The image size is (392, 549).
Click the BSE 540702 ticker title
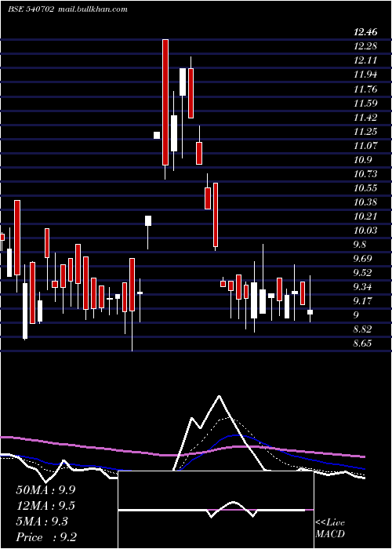click(x=31, y=9)
